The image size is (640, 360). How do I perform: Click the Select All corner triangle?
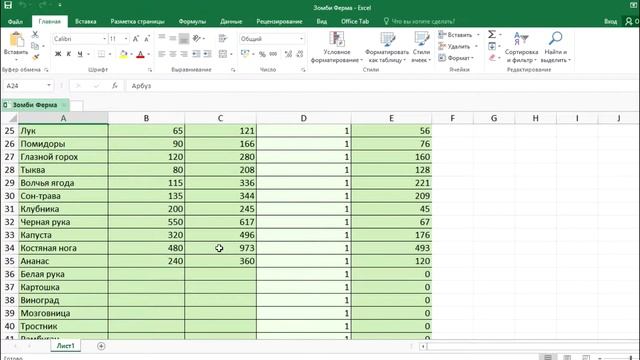pos(13,118)
